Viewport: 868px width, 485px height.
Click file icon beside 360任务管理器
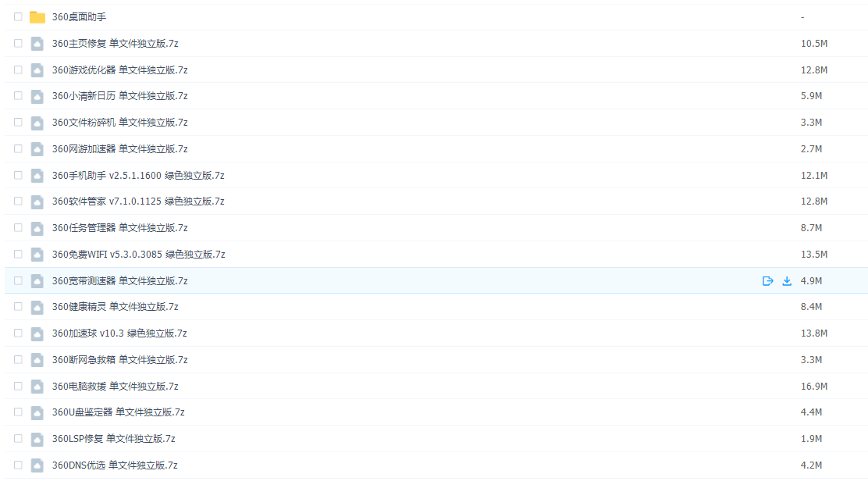(37, 228)
